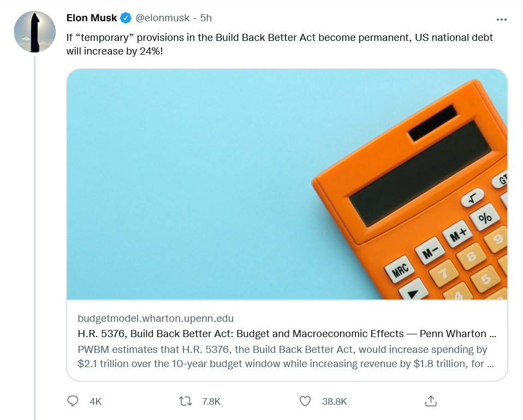Click the % key in the calculator image
The height and width of the screenshot is (420, 523).
pyautogui.click(x=485, y=218)
